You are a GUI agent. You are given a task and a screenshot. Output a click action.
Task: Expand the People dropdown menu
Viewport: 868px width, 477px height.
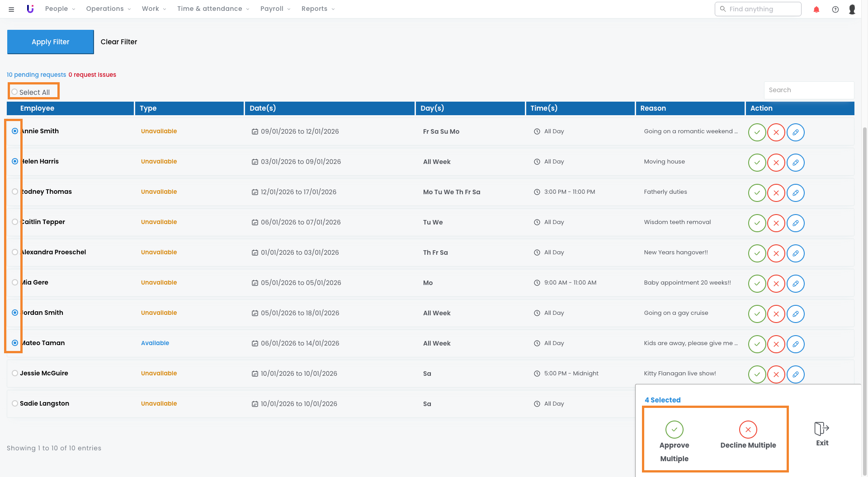click(x=60, y=9)
